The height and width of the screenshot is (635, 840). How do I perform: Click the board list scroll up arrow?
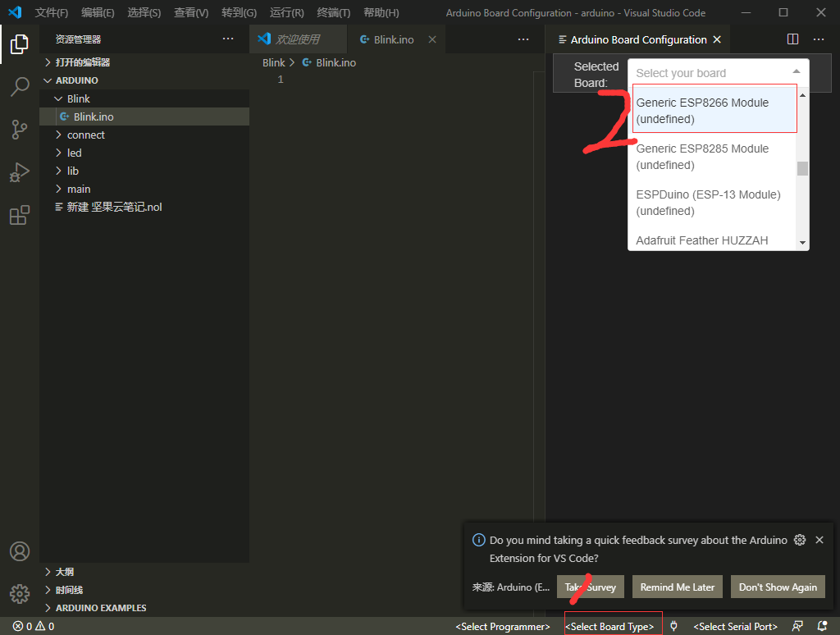(x=802, y=95)
